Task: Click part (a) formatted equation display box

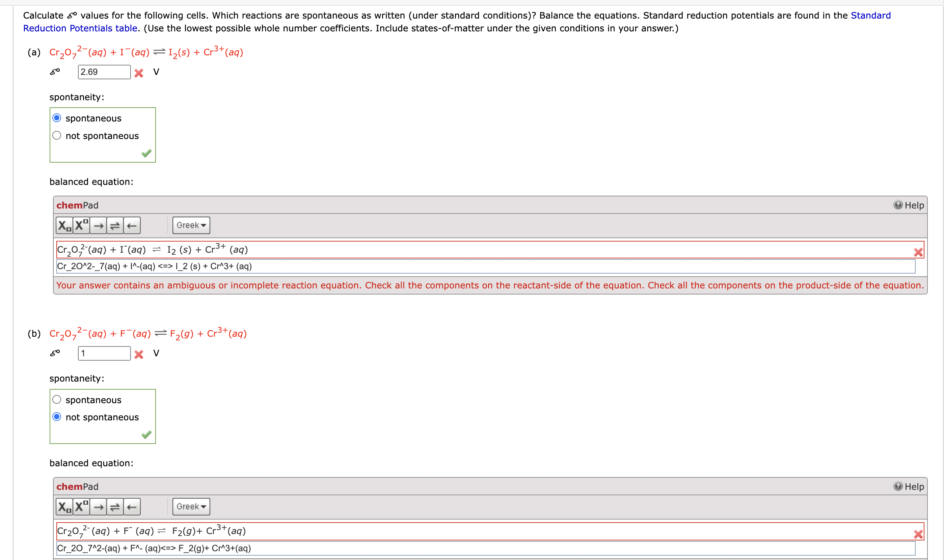Action: pyautogui.click(x=490, y=250)
